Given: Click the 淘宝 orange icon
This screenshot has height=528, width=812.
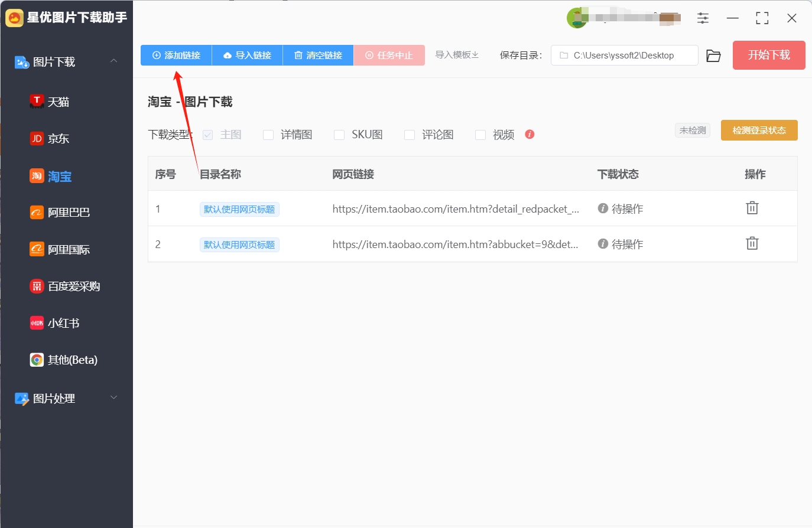Looking at the screenshot, I should (37, 176).
